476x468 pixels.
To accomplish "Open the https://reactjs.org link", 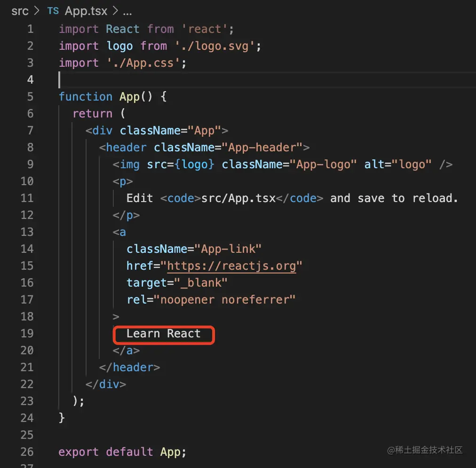I will pos(231,265).
